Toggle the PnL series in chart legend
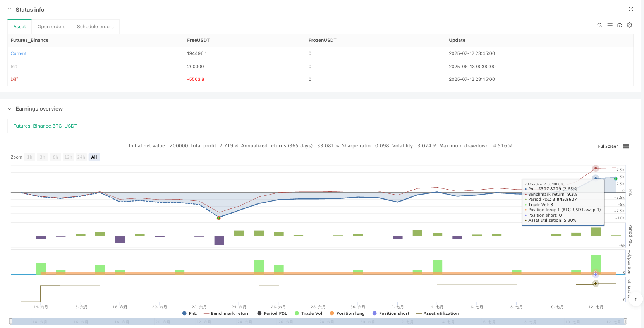 click(189, 313)
